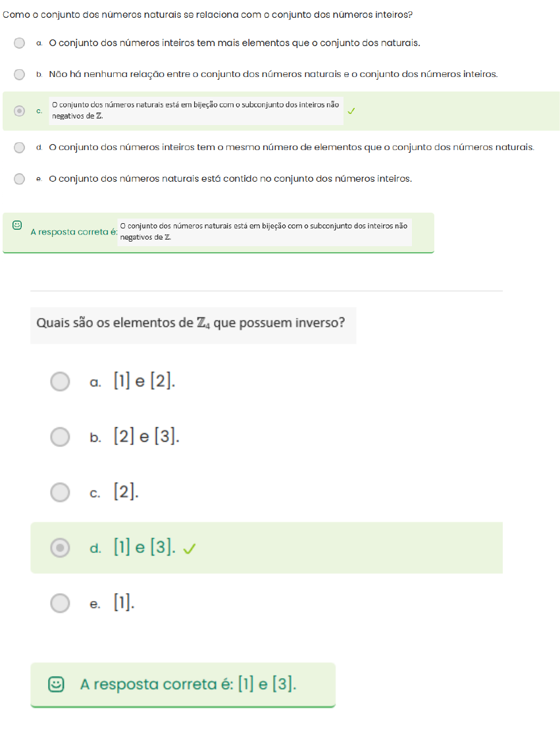Click green checkmark next to [1] e [3]
Viewport: 560px width, 732px height.
(x=189, y=548)
